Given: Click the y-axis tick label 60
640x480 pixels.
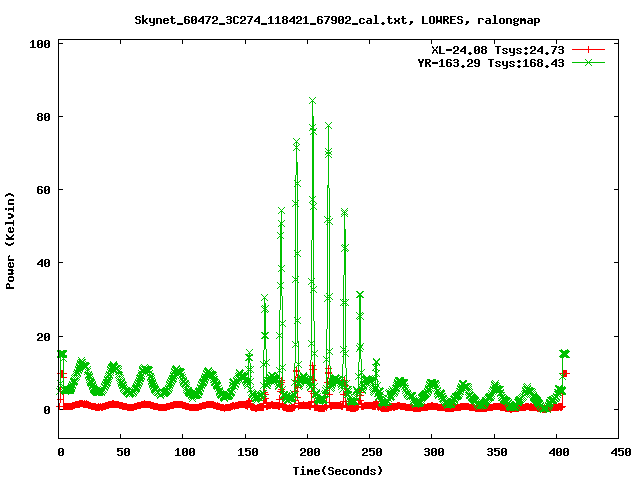Looking at the screenshot, I should [43, 190].
